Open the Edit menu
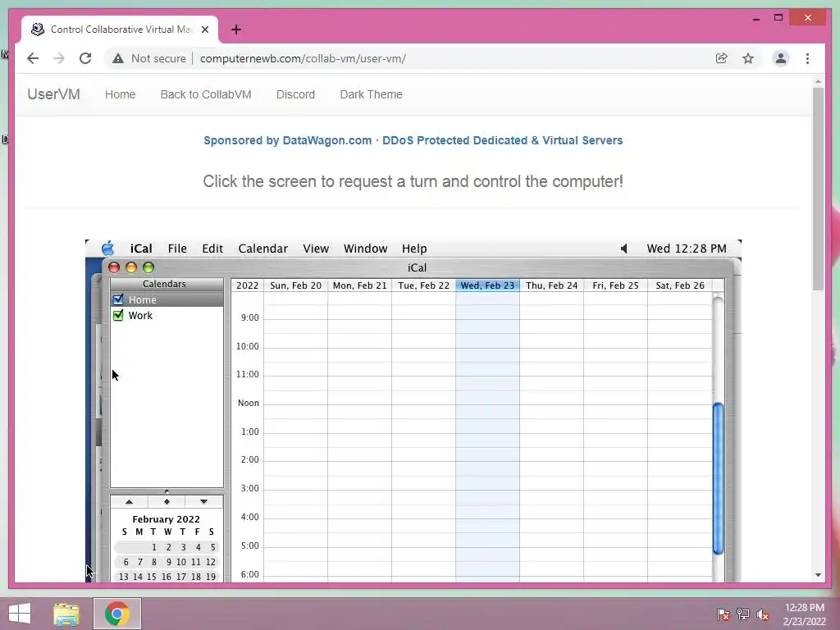 tap(212, 249)
